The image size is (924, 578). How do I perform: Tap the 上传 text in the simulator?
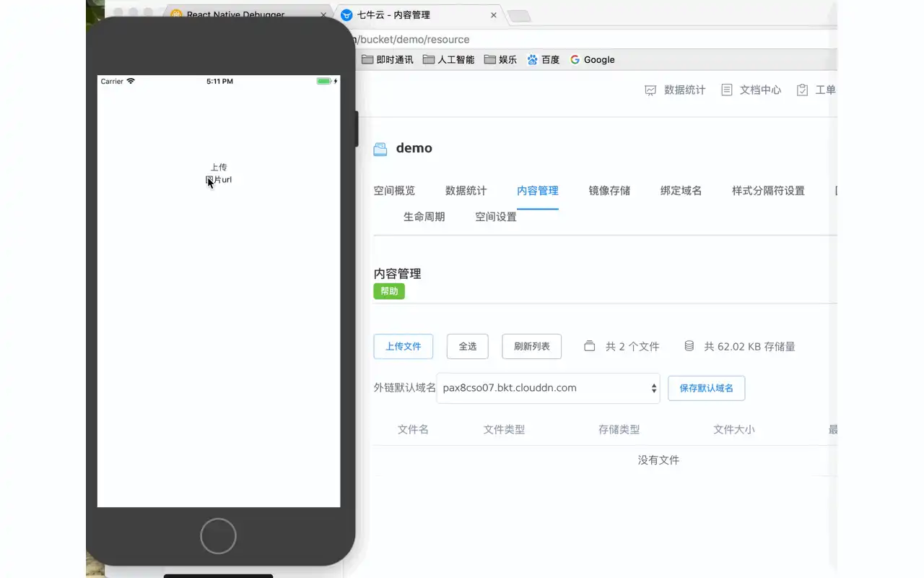pyautogui.click(x=219, y=168)
